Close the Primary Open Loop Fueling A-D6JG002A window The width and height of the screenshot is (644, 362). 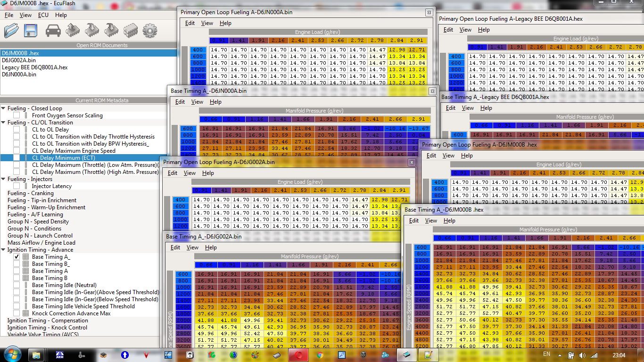[x=411, y=162]
